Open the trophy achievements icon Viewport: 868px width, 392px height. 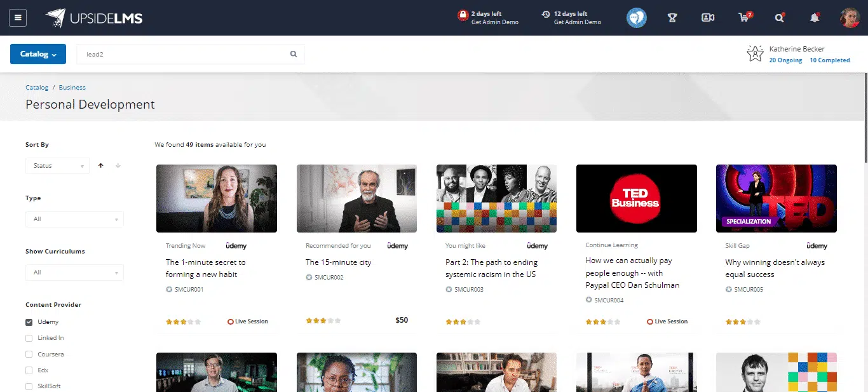672,18
